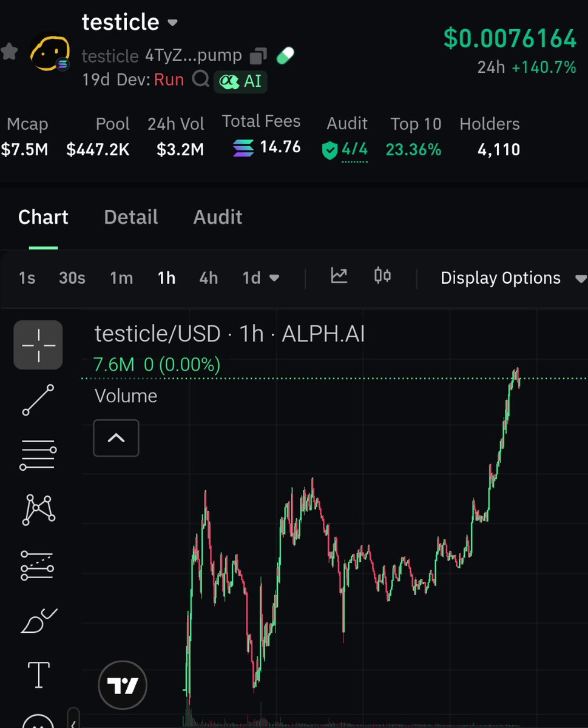Image resolution: width=588 pixels, height=728 pixels.
Task: Select the 4h timeframe
Action: 208,278
